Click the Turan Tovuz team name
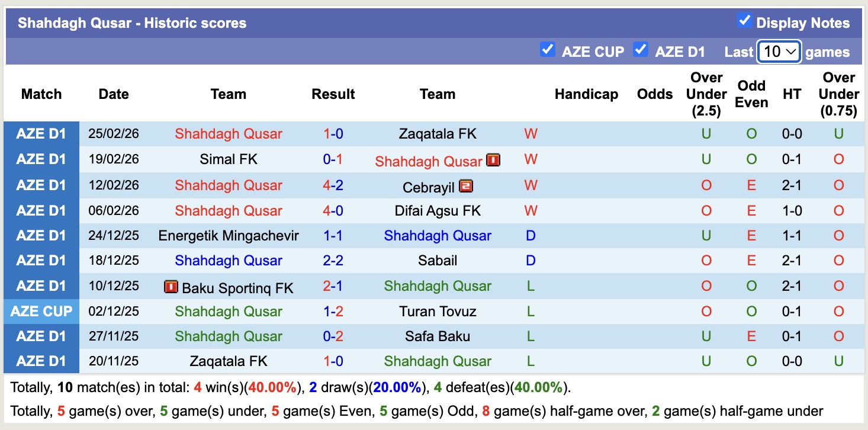The width and height of the screenshot is (868, 430). 437,311
